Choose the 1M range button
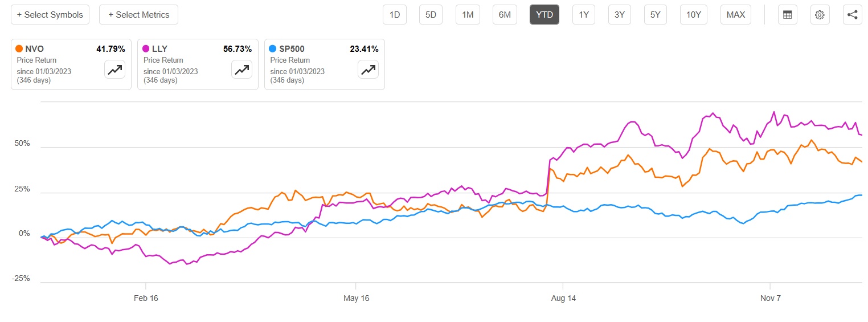The width and height of the screenshot is (868, 322). pyautogui.click(x=468, y=15)
